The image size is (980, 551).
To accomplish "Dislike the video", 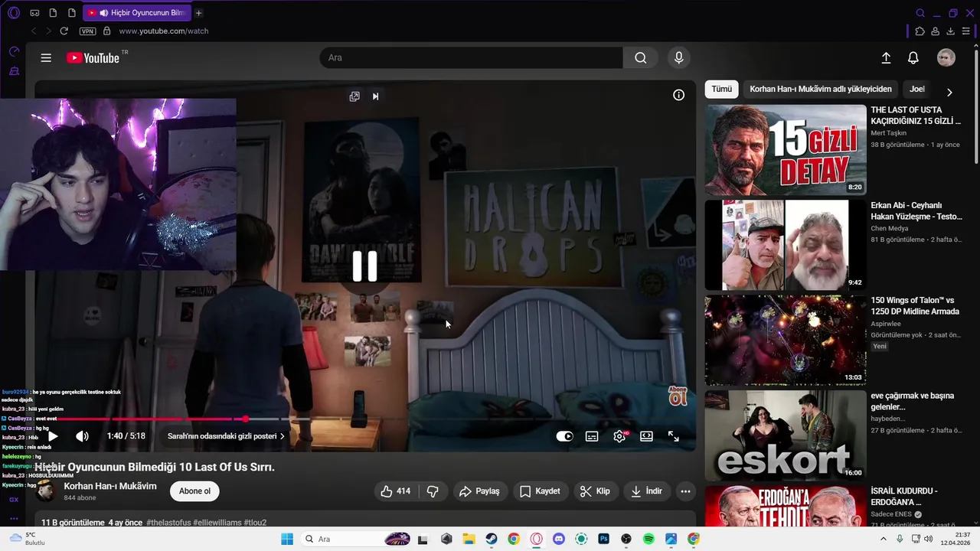I will (x=433, y=491).
